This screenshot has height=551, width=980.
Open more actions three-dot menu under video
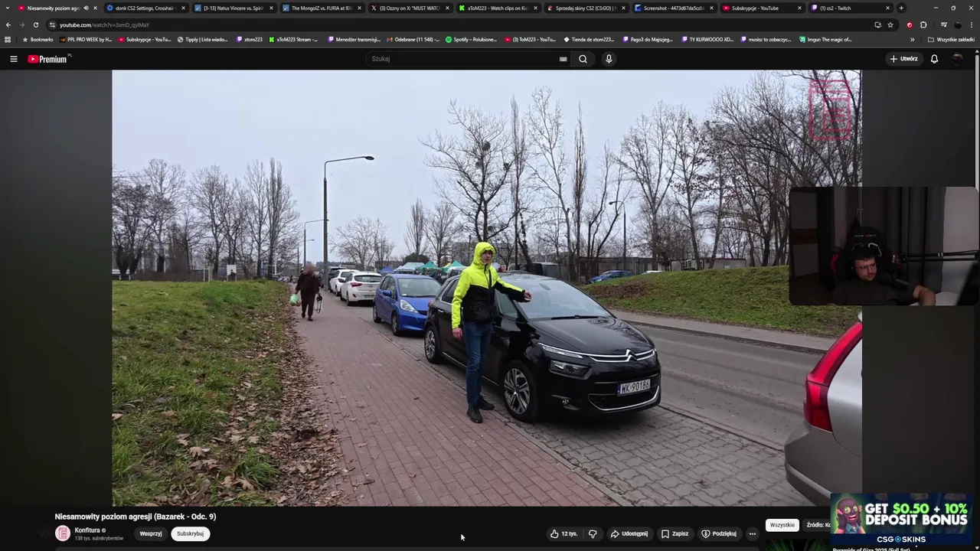click(x=753, y=534)
